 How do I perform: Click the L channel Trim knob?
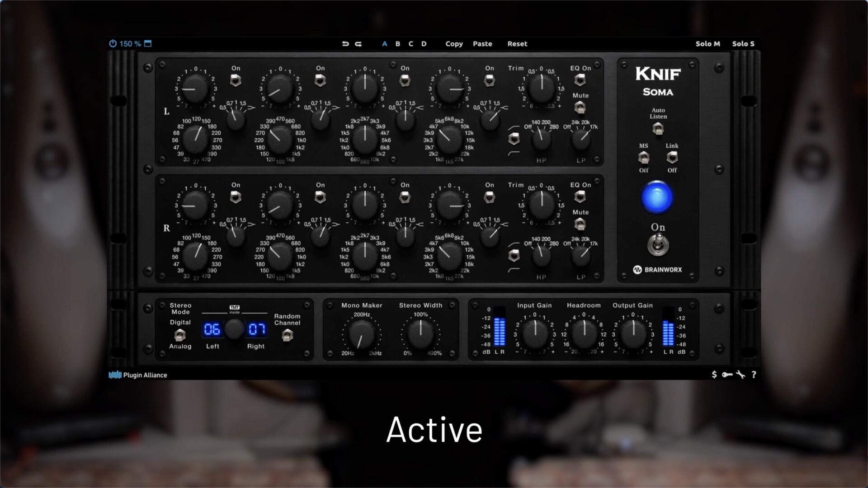pos(541,88)
